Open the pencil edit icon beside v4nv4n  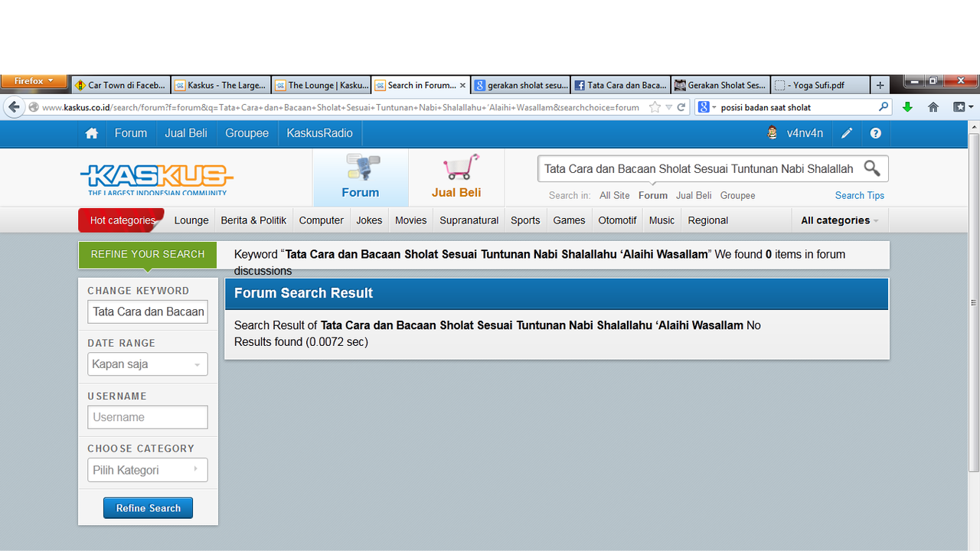click(x=847, y=133)
